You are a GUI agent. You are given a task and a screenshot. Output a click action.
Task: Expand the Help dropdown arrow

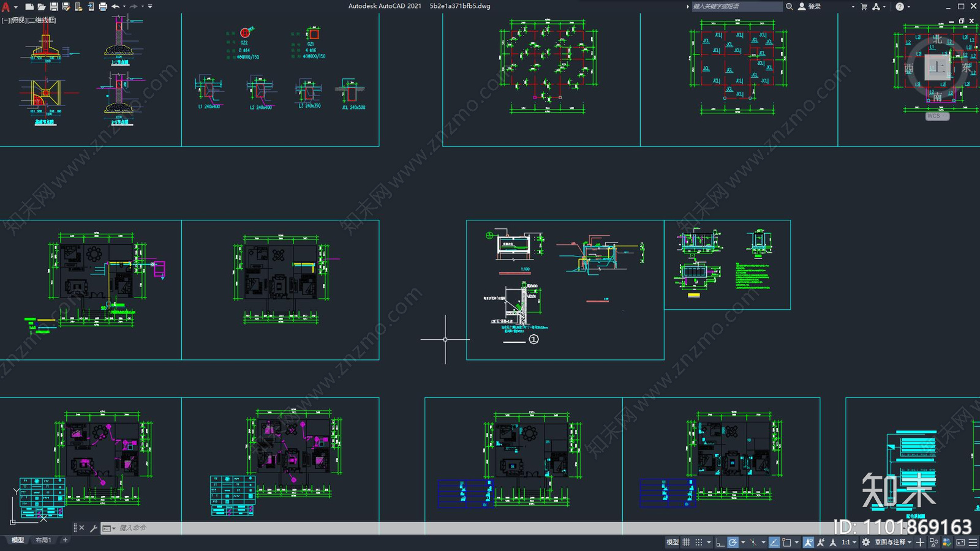pos(908,7)
